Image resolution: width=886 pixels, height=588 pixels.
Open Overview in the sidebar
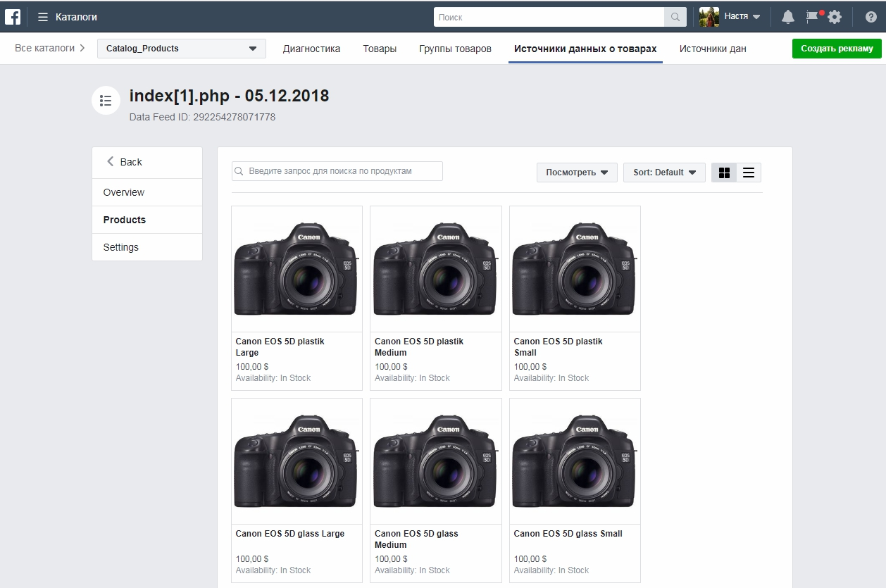coord(147,192)
